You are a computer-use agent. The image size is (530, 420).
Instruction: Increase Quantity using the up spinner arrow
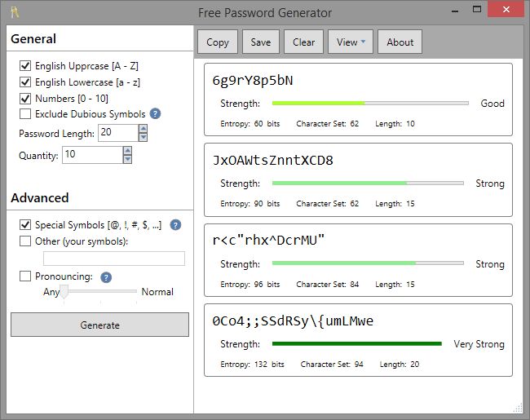pos(127,150)
